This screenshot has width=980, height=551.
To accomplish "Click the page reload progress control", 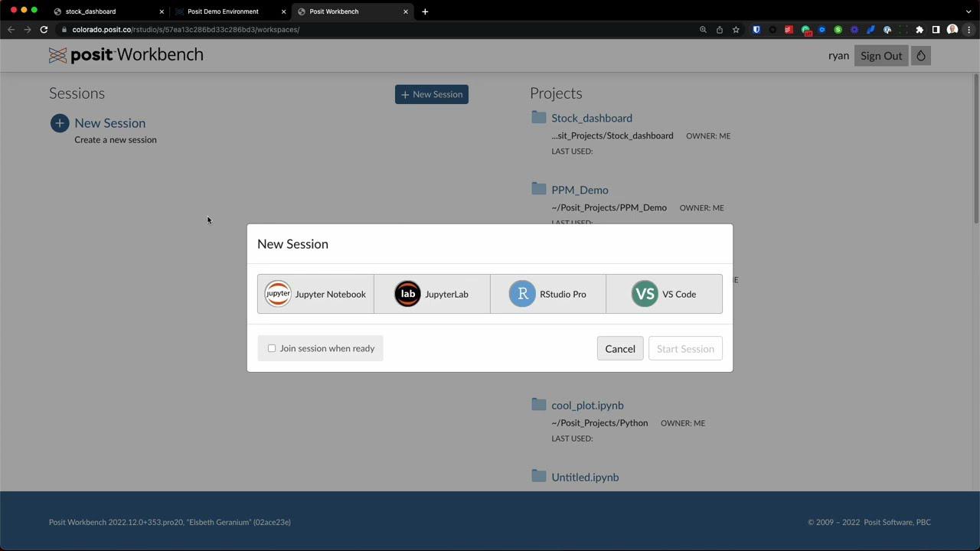I will [44, 29].
